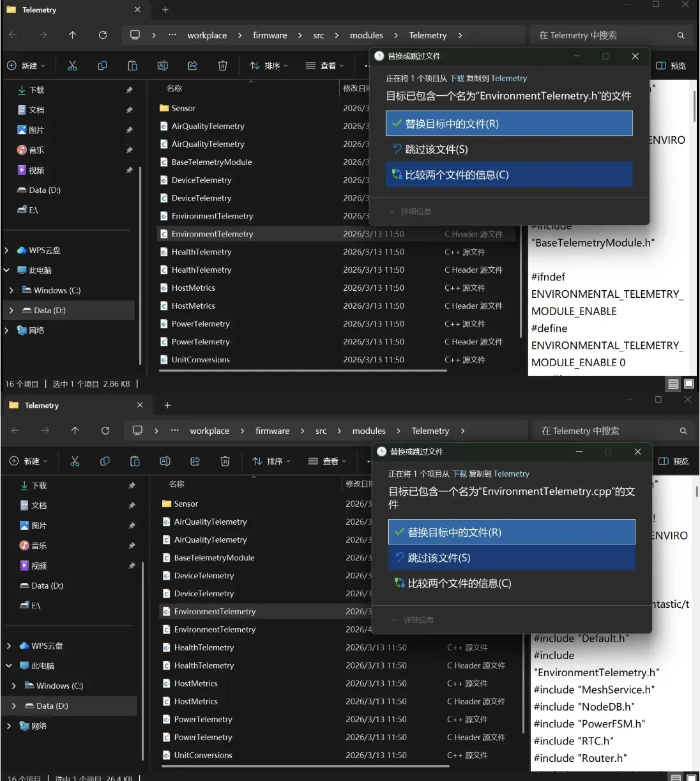Toggle the 预览 preview pane in lower window
Image resolution: width=700 pixels, height=781 pixels.
674,461
